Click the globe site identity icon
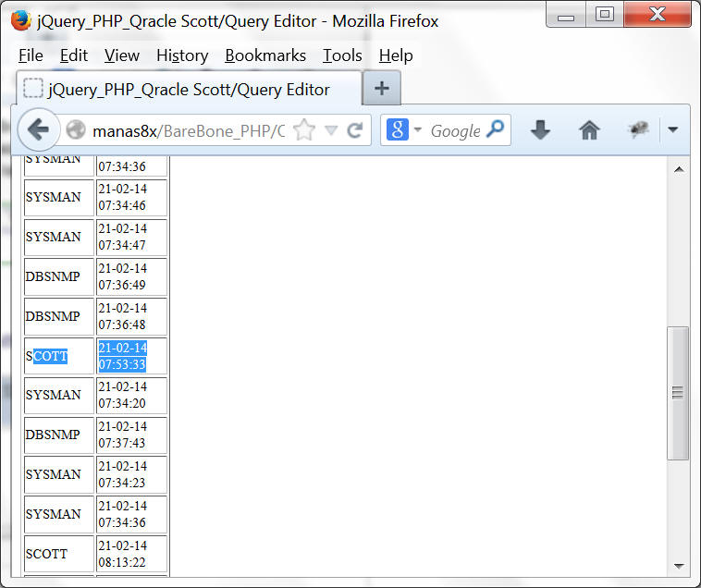 click(x=76, y=130)
